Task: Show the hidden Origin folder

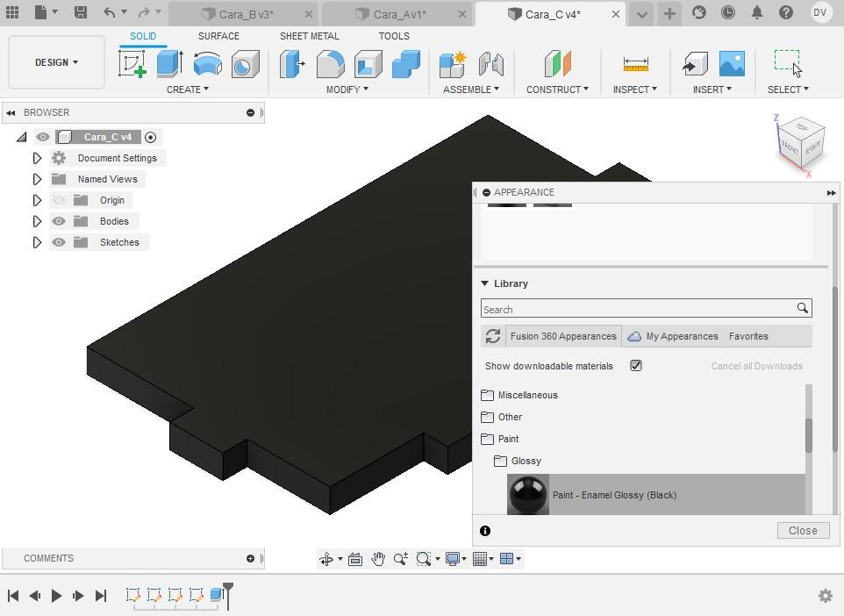Action: click(x=59, y=200)
